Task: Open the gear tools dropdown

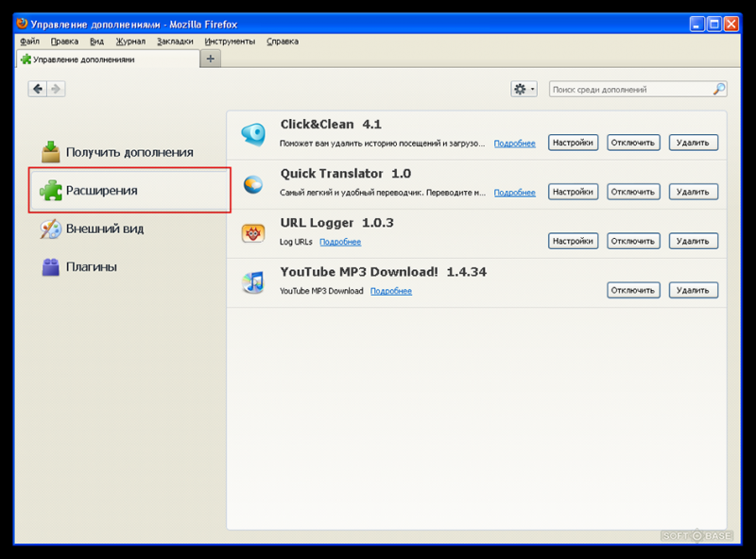Action: pos(524,89)
